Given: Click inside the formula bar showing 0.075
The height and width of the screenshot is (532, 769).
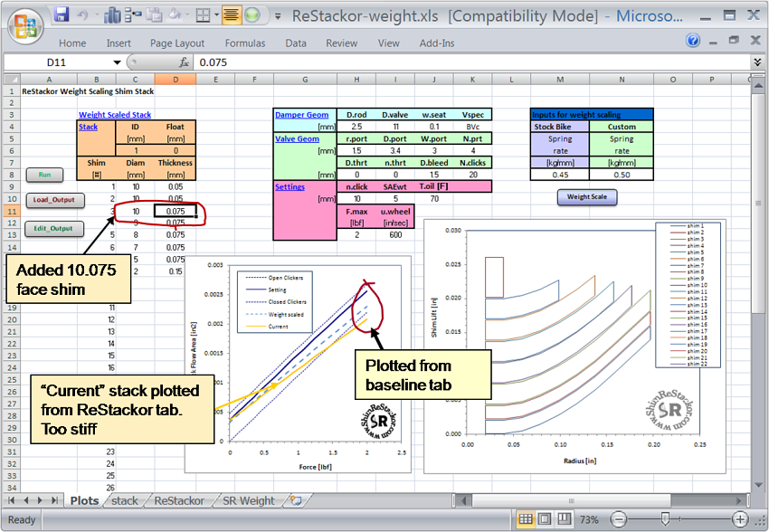Looking at the screenshot, I should tap(471, 62).
